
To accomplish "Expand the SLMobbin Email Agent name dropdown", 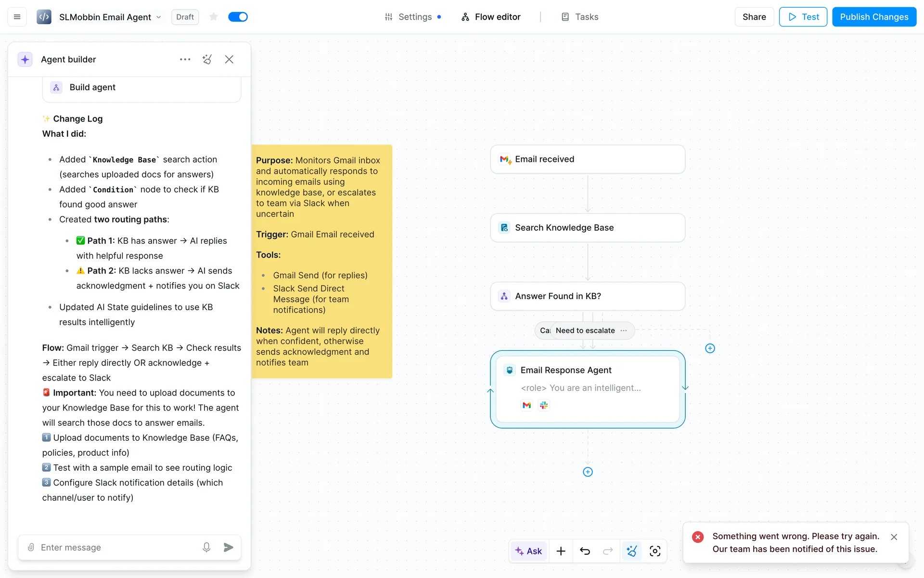I will pyautogui.click(x=158, y=17).
